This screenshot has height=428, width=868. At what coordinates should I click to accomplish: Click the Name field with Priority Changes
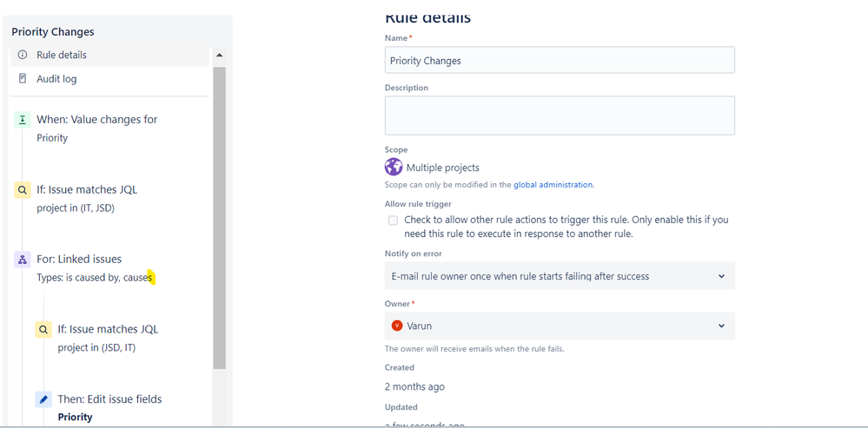(560, 60)
